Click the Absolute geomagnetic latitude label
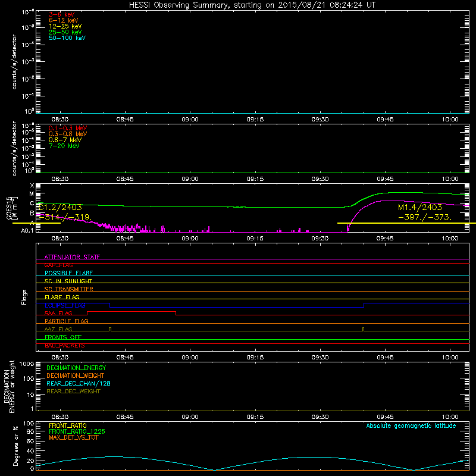This screenshot has width=476, height=476. pos(411,425)
